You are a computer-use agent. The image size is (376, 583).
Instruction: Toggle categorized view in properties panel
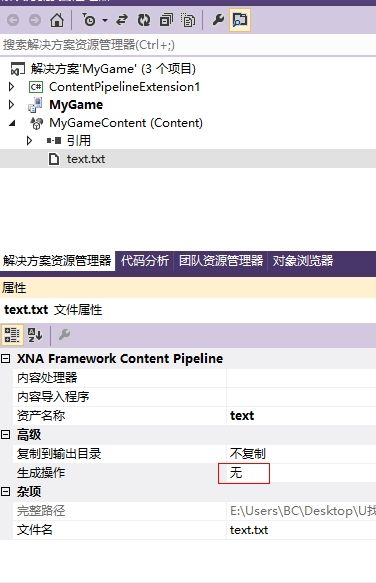pyautogui.click(x=12, y=335)
